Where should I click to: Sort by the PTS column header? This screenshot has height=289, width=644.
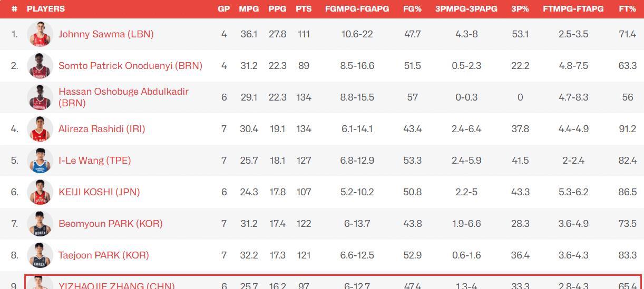point(304,9)
